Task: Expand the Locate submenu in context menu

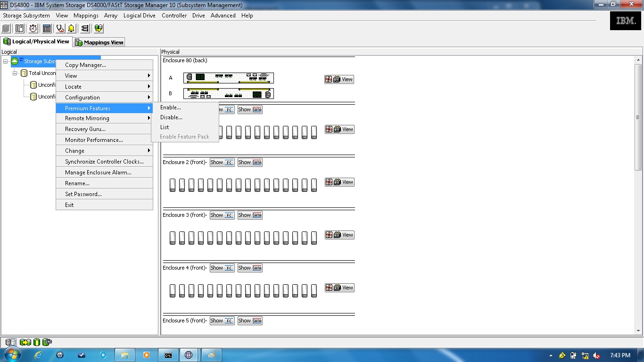Action: click(x=104, y=86)
